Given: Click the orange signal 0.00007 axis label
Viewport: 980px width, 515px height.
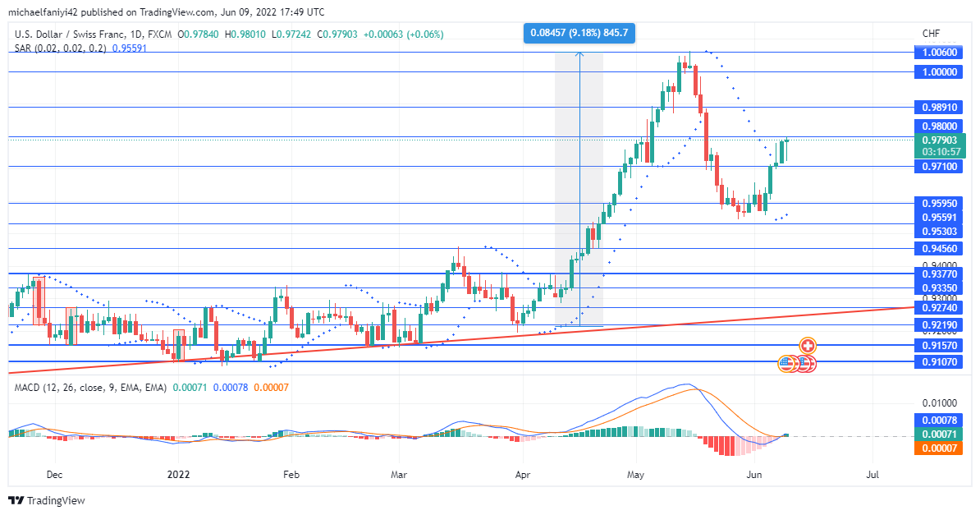Looking at the screenshot, I should pyautogui.click(x=940, y=448).
